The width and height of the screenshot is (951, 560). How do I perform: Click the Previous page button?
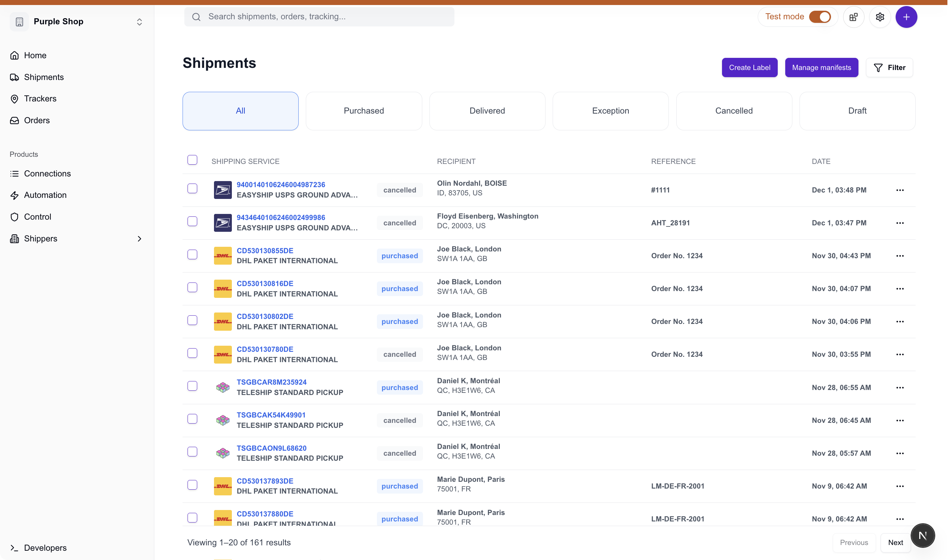853,542
